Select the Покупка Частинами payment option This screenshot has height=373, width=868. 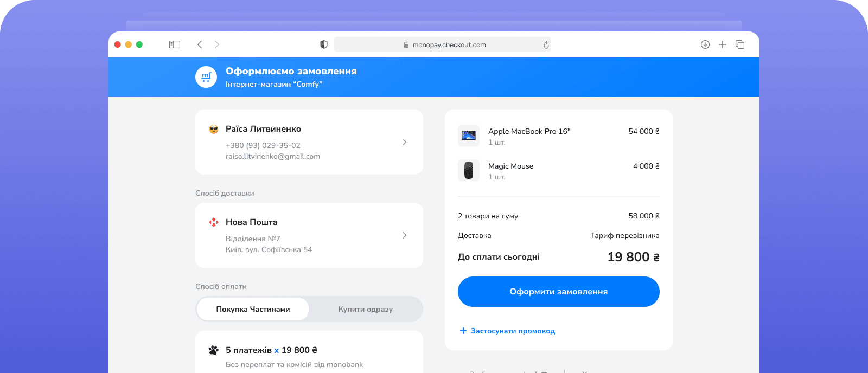pyautogui.click(x=253, y=309)
